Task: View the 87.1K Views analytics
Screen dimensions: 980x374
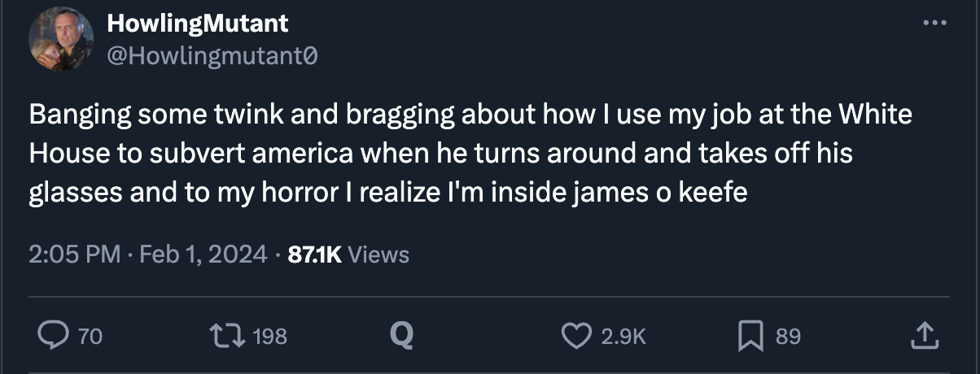Action: click(349, 254)
